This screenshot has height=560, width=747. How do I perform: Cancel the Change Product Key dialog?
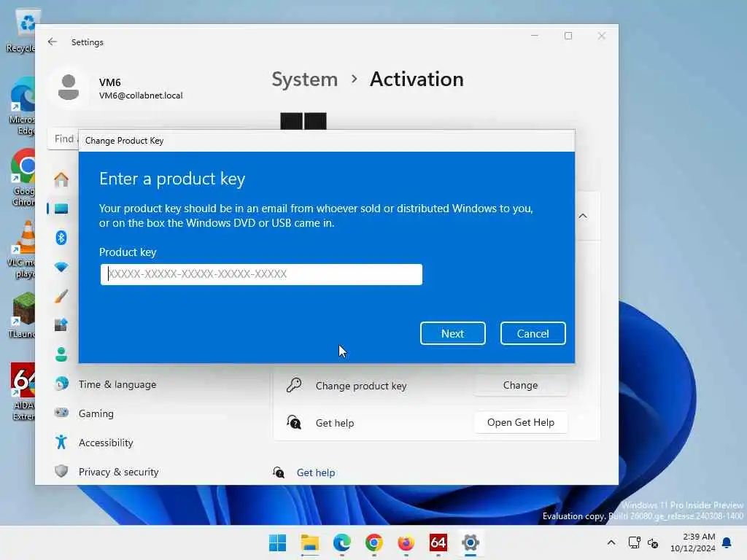(x=533, y=333)
